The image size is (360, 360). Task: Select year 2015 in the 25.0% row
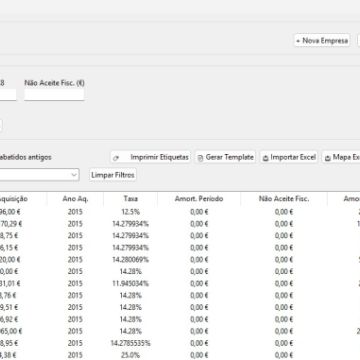point(75,355)
